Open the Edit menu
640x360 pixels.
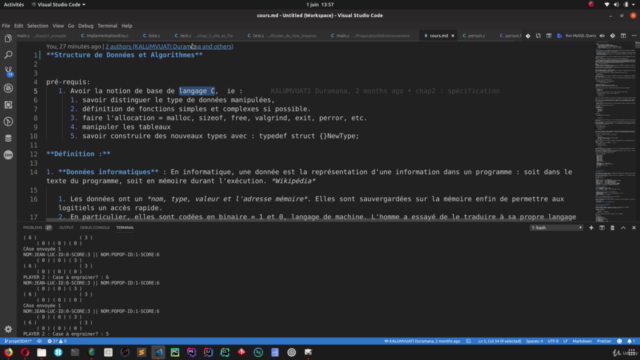(18, 26)
